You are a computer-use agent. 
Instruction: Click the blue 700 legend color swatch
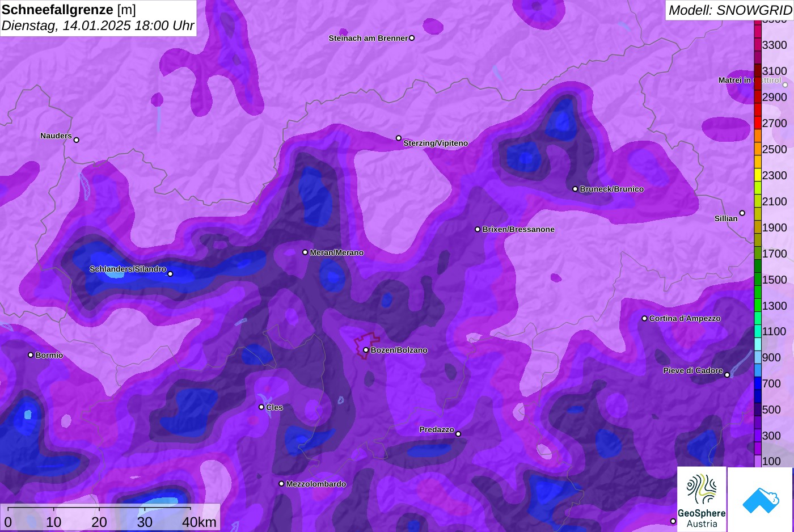point(758,383)
